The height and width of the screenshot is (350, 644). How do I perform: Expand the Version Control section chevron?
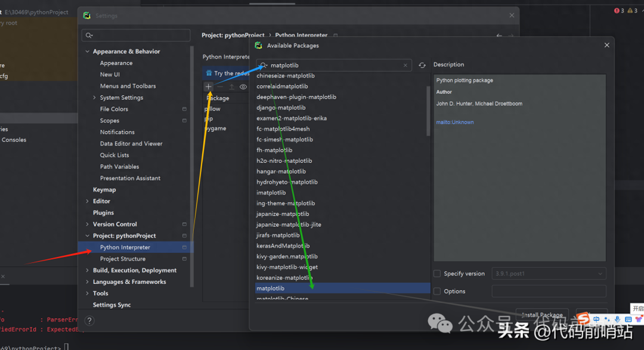click(87, 224)
